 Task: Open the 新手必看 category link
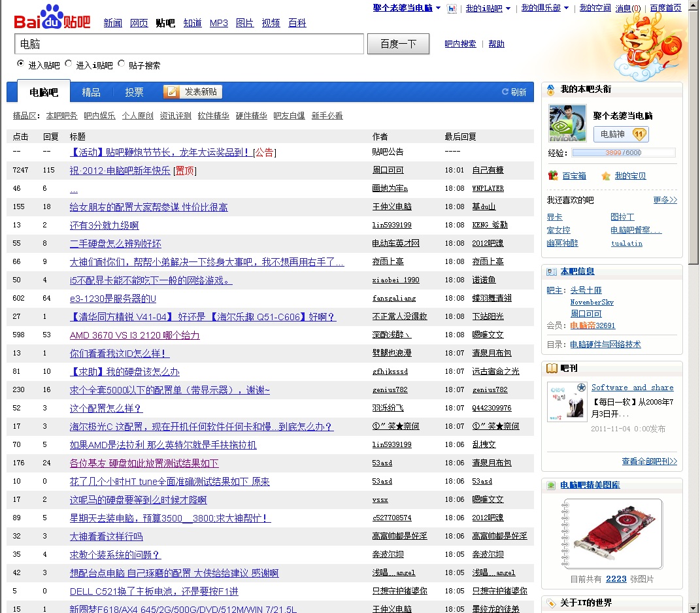327,116
